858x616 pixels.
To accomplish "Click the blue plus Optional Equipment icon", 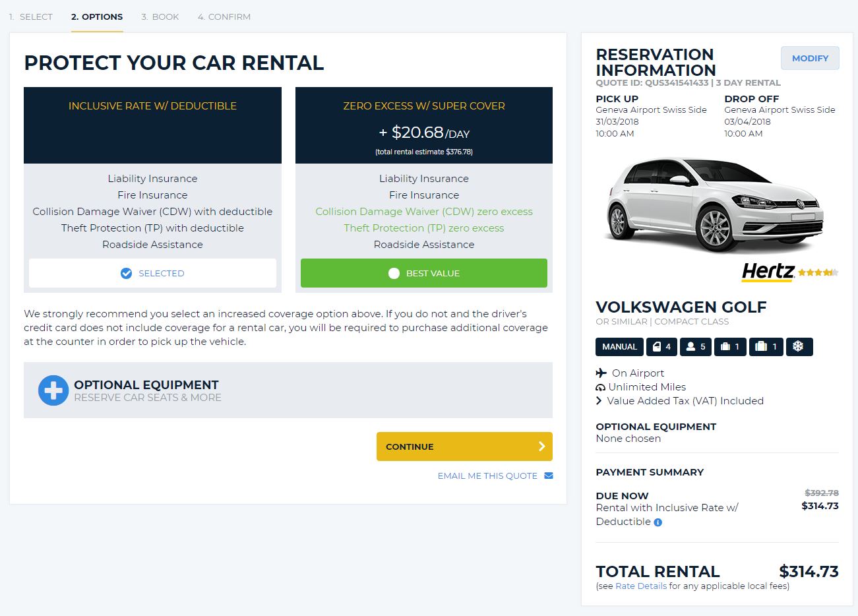I will click(53, 390).
